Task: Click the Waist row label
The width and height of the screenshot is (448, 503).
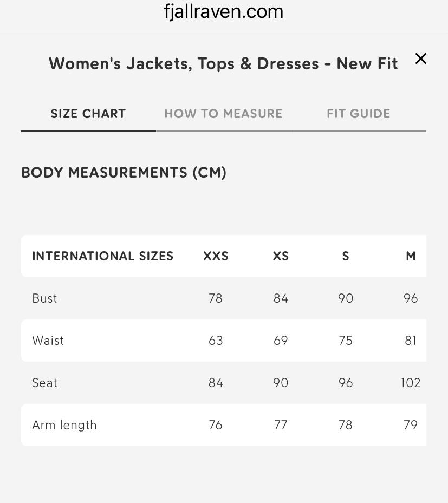Action: (x=48, y=341)
